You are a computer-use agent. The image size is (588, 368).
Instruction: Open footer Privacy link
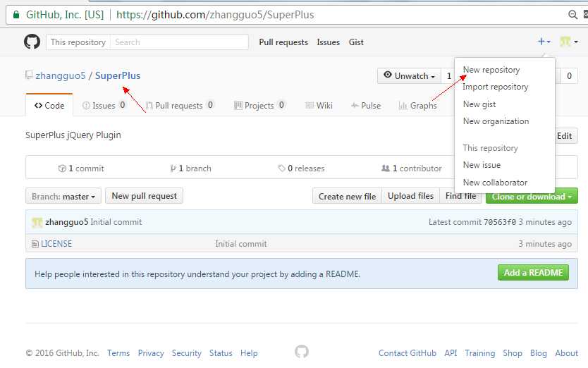pyautogui.click(x=151, y=353)
